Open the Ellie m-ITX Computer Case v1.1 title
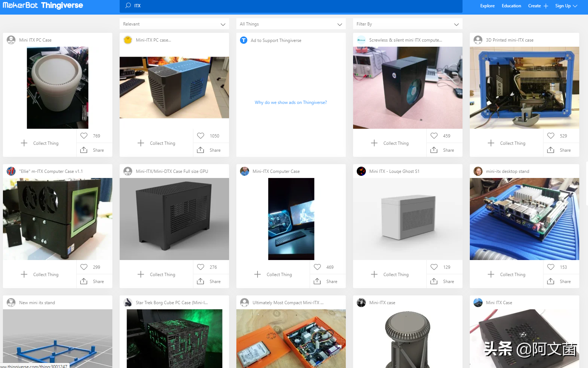 click(51, 171)
